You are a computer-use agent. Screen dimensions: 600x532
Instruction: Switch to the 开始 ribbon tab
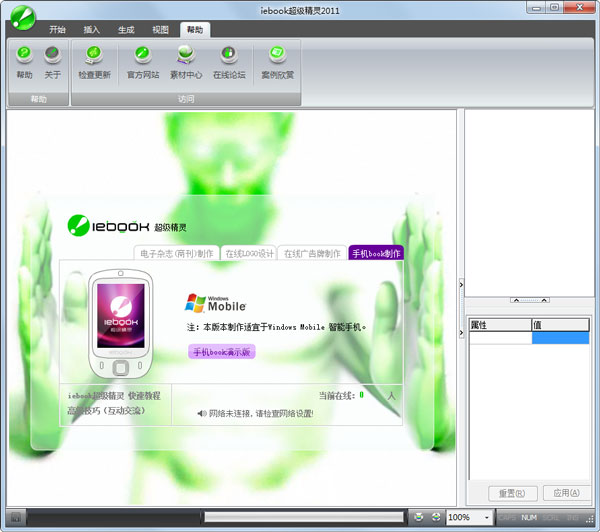[57, 29]
